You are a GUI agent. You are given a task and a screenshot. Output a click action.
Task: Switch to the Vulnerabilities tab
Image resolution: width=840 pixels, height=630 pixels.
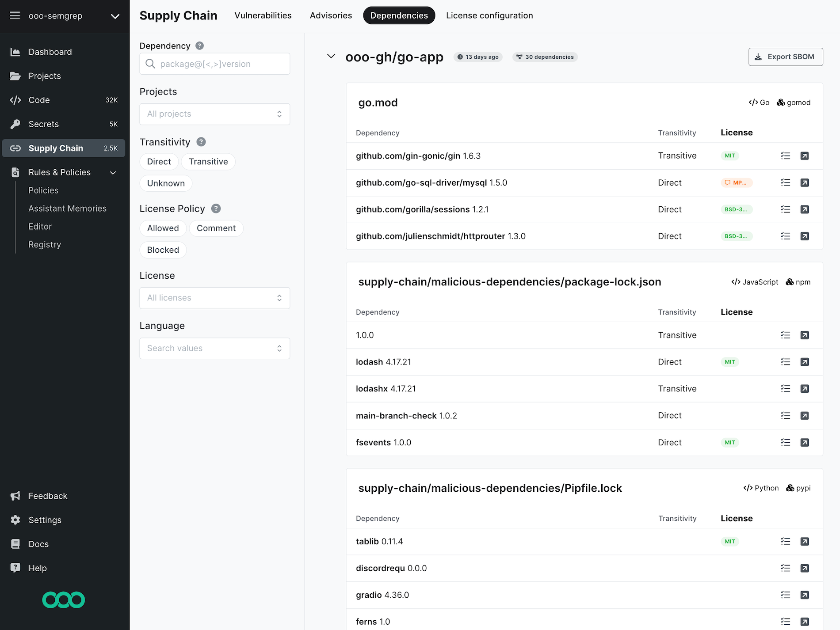(x=263, y=15)
